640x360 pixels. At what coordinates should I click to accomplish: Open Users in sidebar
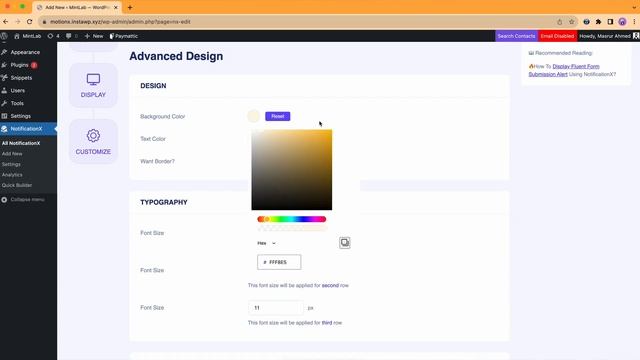18,90
